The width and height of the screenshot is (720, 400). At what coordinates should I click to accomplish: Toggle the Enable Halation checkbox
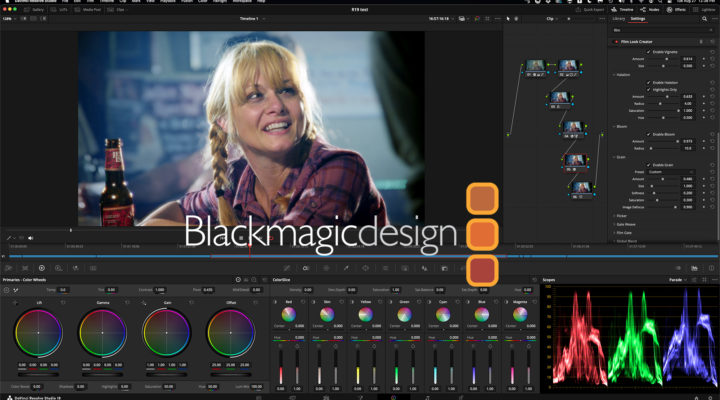point(648,83)
